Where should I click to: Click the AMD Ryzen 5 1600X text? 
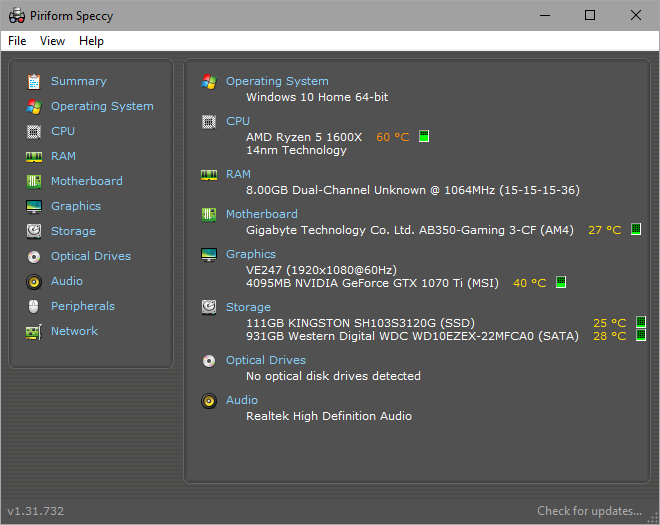(304, 137)
